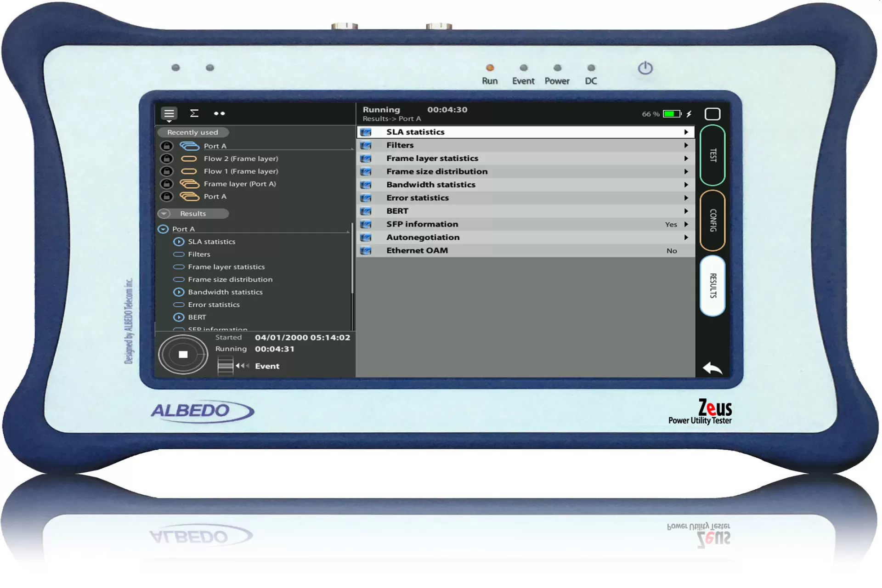Collapse the Port A tree node
The image size is (882, 588).
(x=163, y=229)
